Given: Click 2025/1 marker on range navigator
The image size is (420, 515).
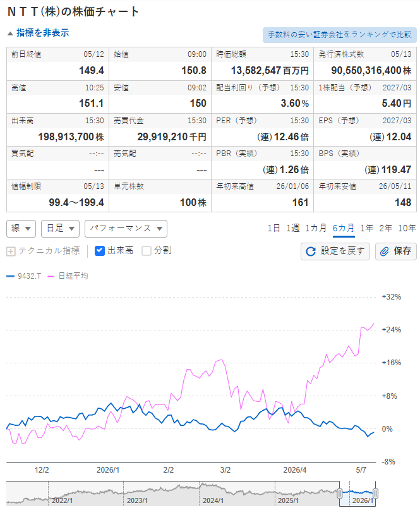Looking at the screenshot, I should pyautogui.click(x=289, y=501).
